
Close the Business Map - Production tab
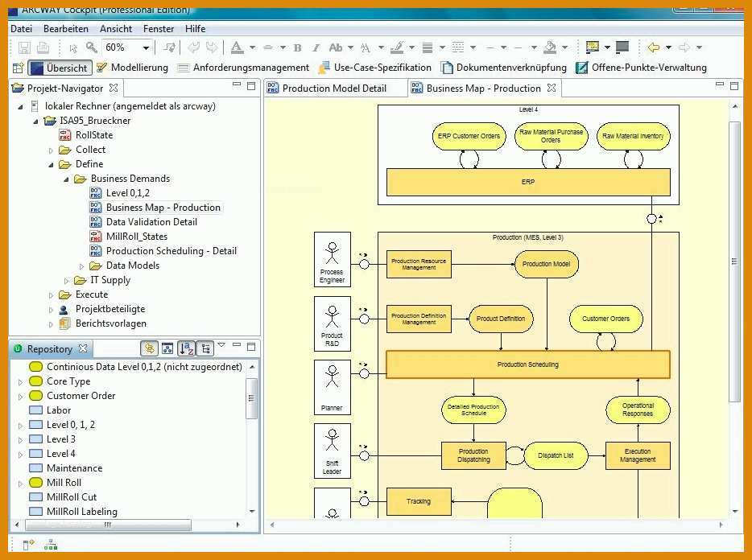pyautogui.click(x=552, y=88)
